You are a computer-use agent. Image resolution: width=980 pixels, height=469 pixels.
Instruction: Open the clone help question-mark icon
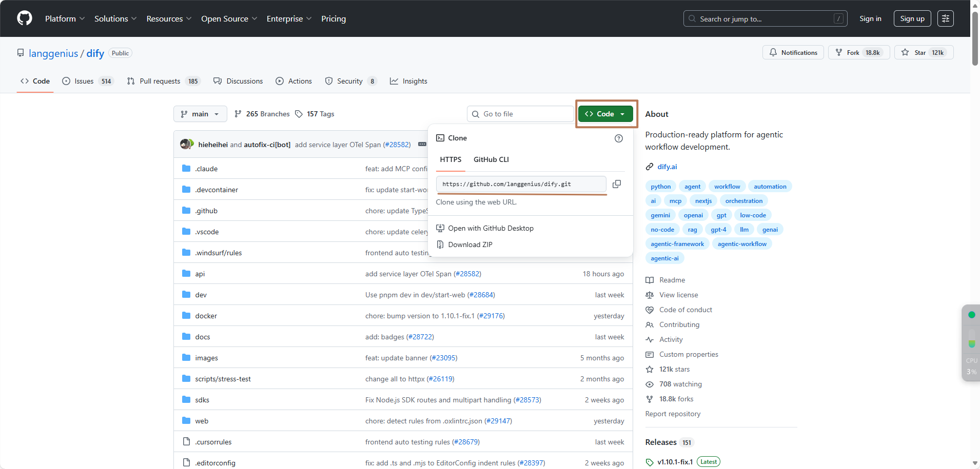tap(619, 138)
